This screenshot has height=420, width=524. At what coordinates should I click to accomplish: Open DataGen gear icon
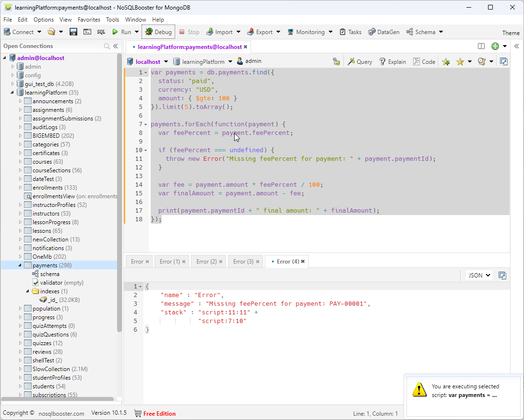371,32
